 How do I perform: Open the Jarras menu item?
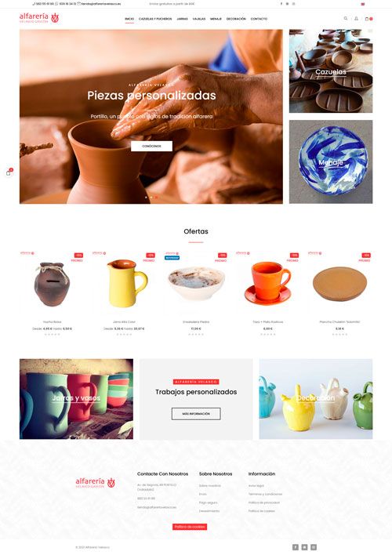pos(183,19)
